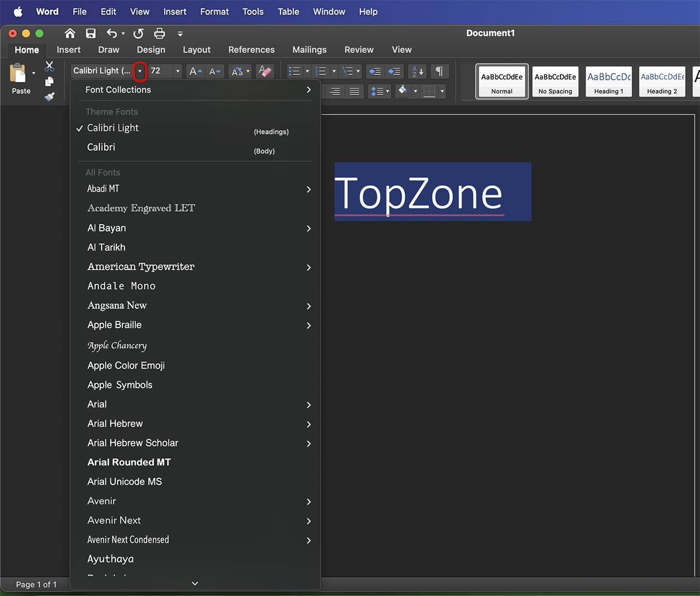Click the Paste clipboard icon
700x596 pixels.
[x=18, y=73]
